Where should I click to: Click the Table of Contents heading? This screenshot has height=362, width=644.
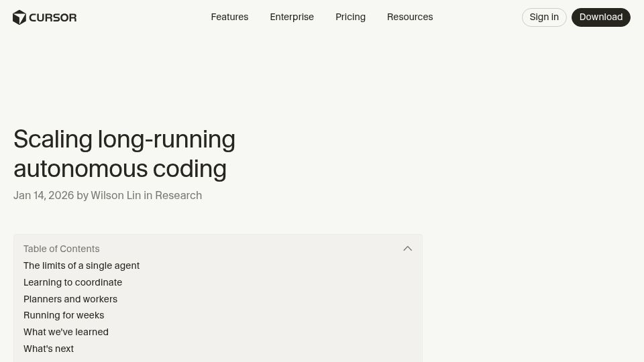pyautogui.click(x=61, y=249)
